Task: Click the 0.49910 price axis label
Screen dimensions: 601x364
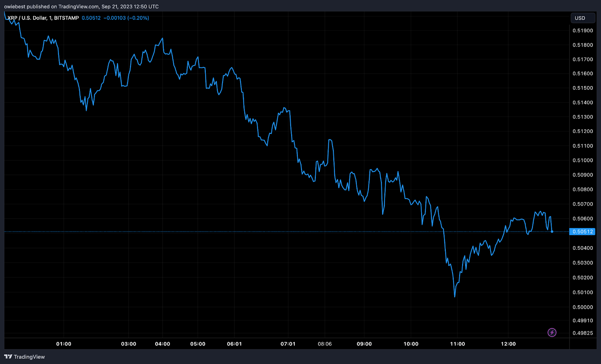Action: (x=583, y=320)
